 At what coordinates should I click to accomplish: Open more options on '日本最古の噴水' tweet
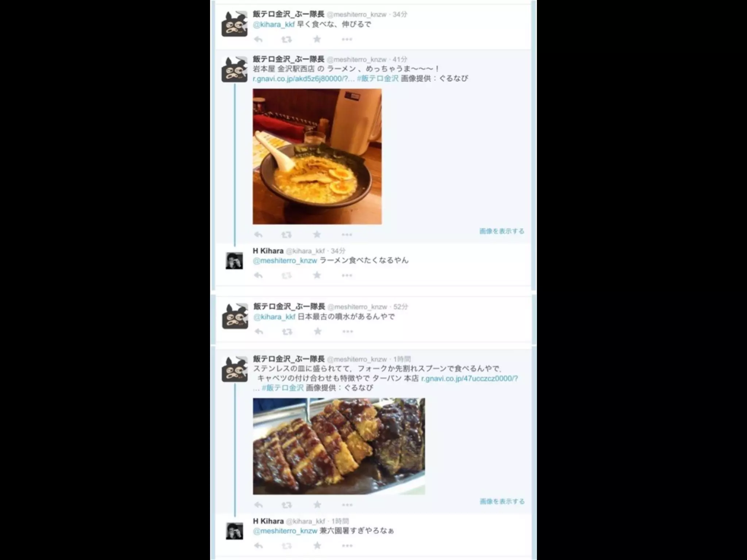[x=348, y=331]
